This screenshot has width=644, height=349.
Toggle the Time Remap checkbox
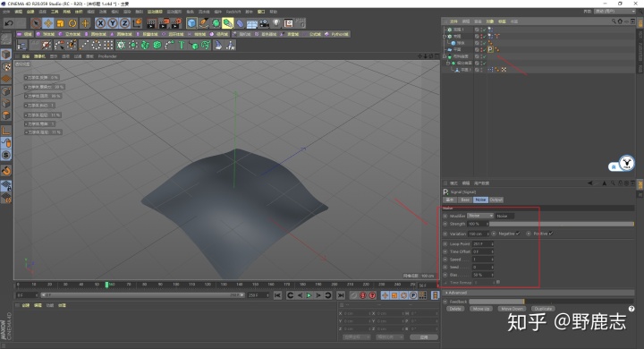498,282
